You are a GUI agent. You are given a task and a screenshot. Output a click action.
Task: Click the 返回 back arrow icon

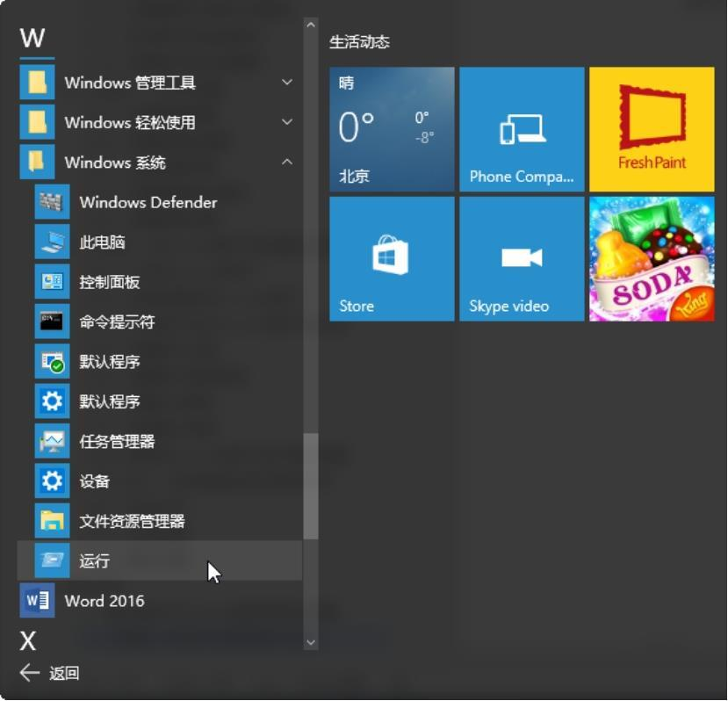tap(30, 673)
